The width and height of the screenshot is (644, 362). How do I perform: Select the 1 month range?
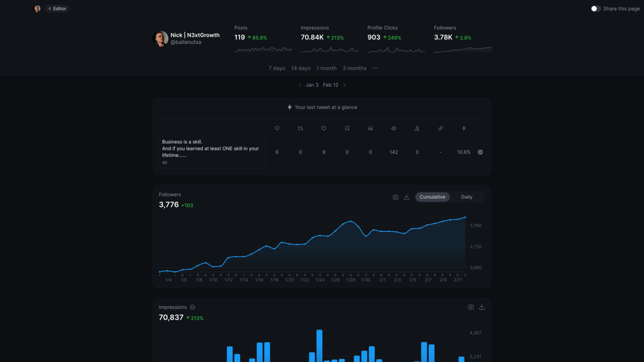(326, 68)
